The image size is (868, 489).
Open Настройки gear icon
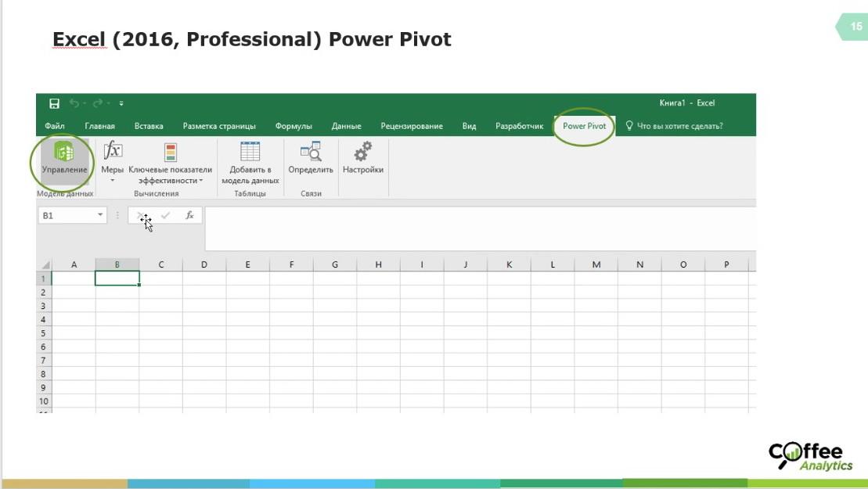(x=363, y=152)
